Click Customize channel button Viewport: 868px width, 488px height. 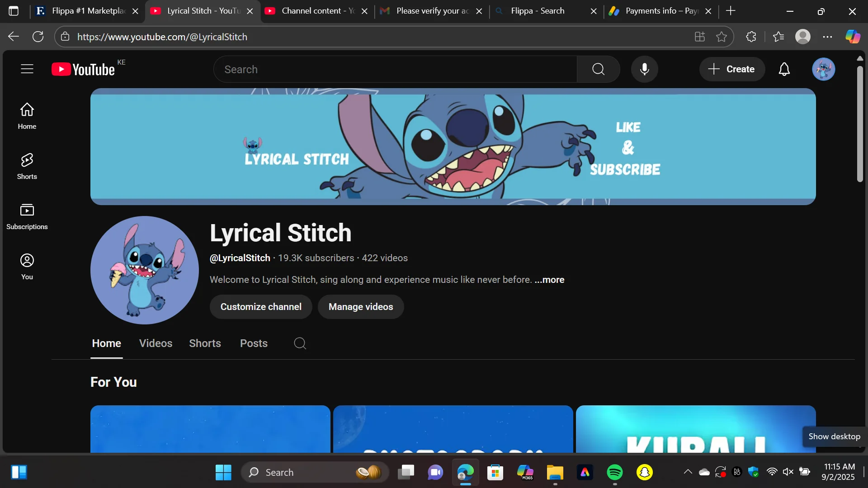click(261, 307)
